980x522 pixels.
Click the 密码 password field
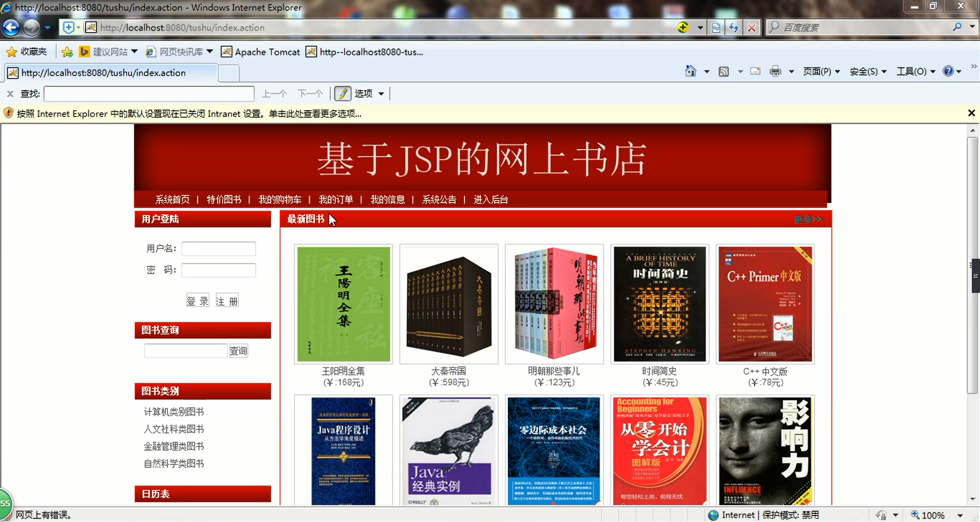pyautogui.click(x=218, y=270)
